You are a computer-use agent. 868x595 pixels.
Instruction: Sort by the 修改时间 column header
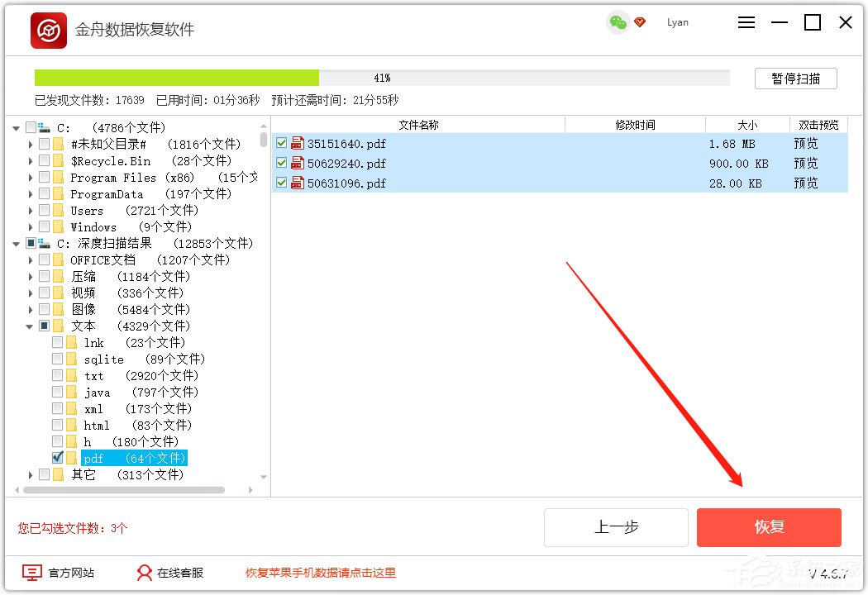[x=635, y=124]
